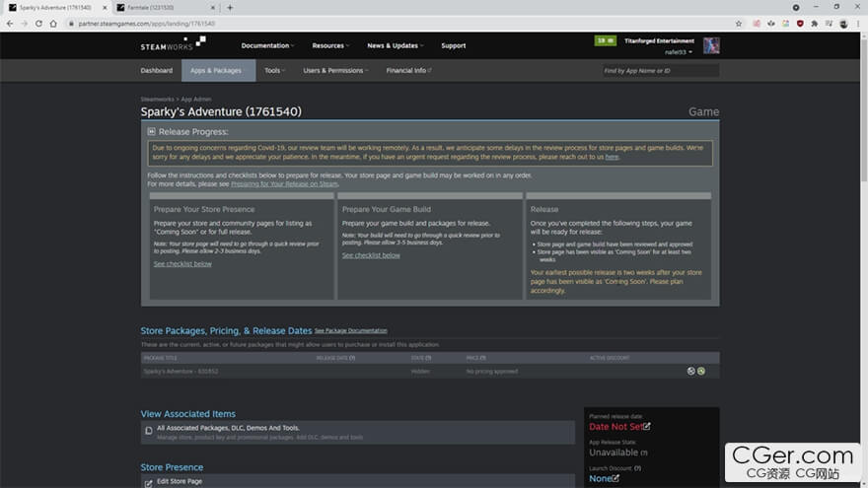Click the Release Date column help marker
Image resolution: width=868 pixels, height=488 pixels.
point(352,358)
